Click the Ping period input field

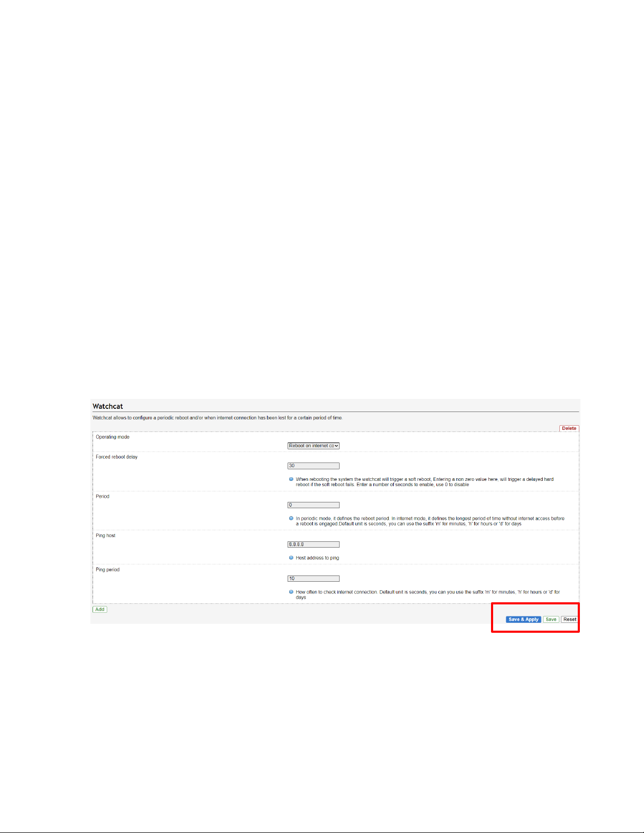[x=313, y=579]
